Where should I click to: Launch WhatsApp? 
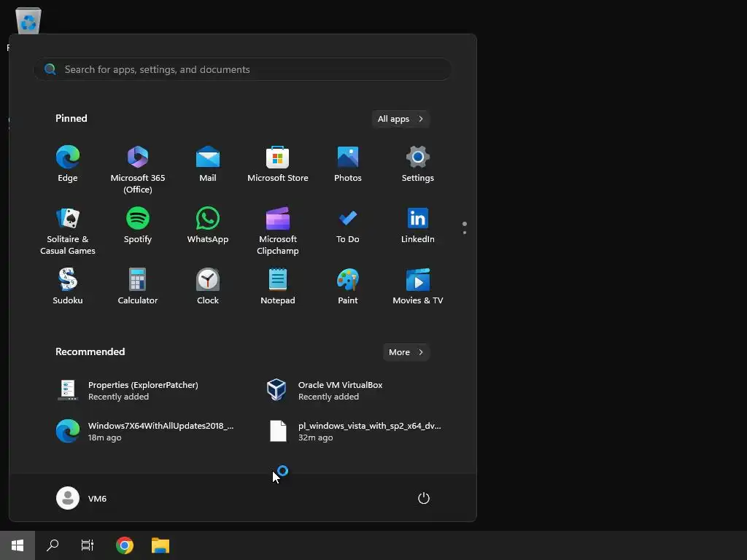click(208, 226)
